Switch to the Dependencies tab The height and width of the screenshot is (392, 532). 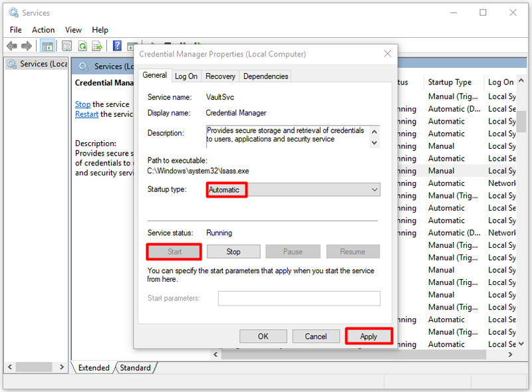pyautogui.click(x=265, y=76)
